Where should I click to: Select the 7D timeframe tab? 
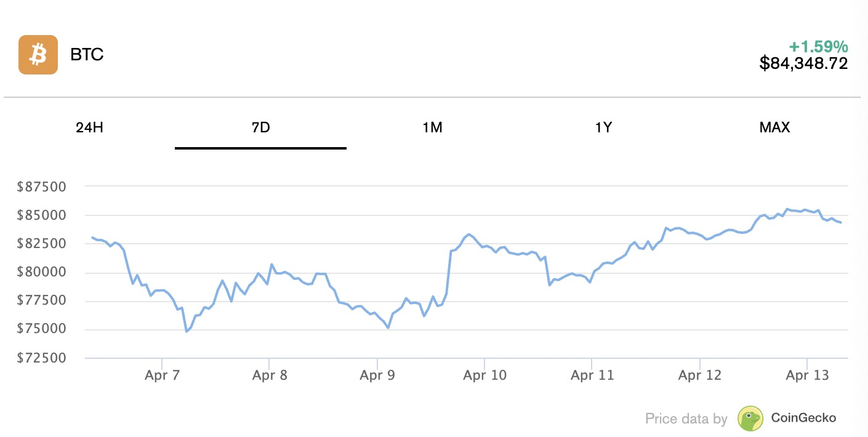pyautogui.click(x=261, y=128)
